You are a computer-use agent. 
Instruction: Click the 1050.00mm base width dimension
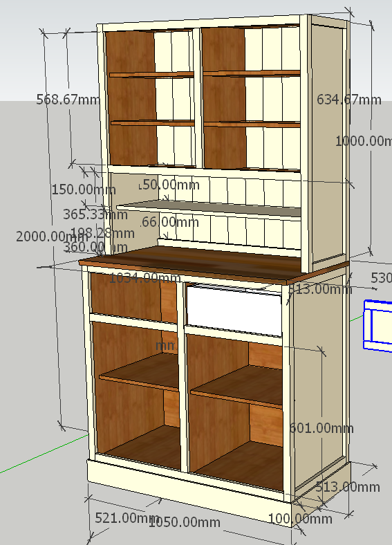click(x=185, y=522)
